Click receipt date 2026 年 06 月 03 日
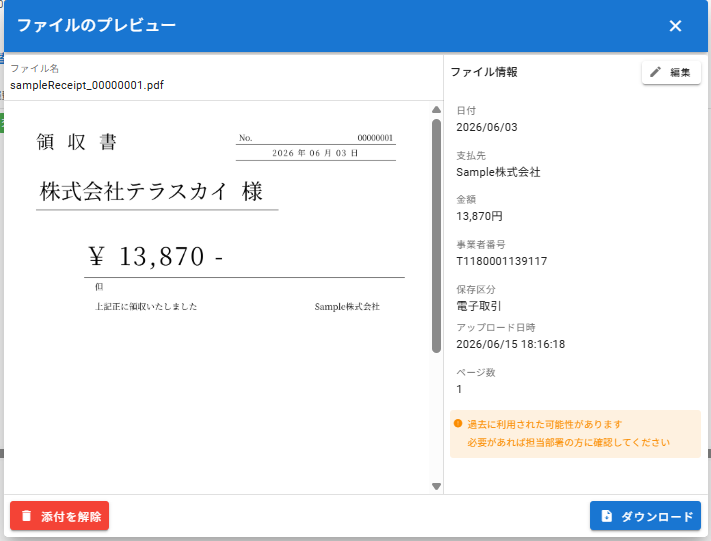 point(315,153)
